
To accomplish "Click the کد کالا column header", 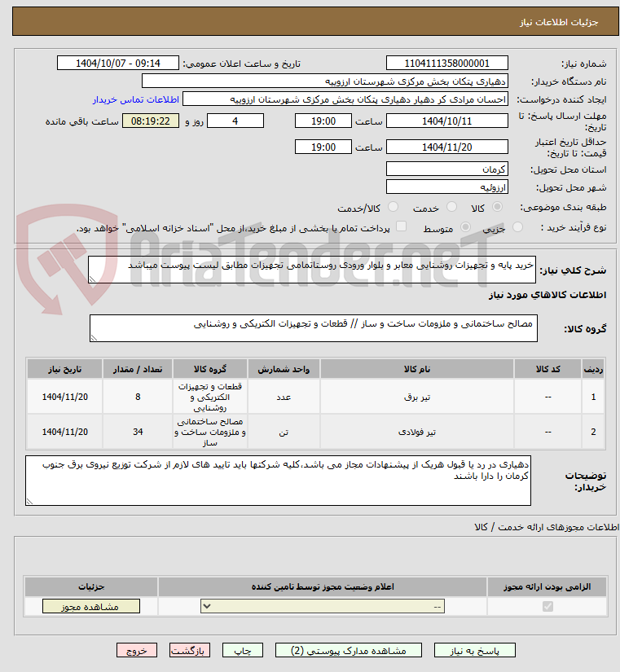I will pos(548,369).
